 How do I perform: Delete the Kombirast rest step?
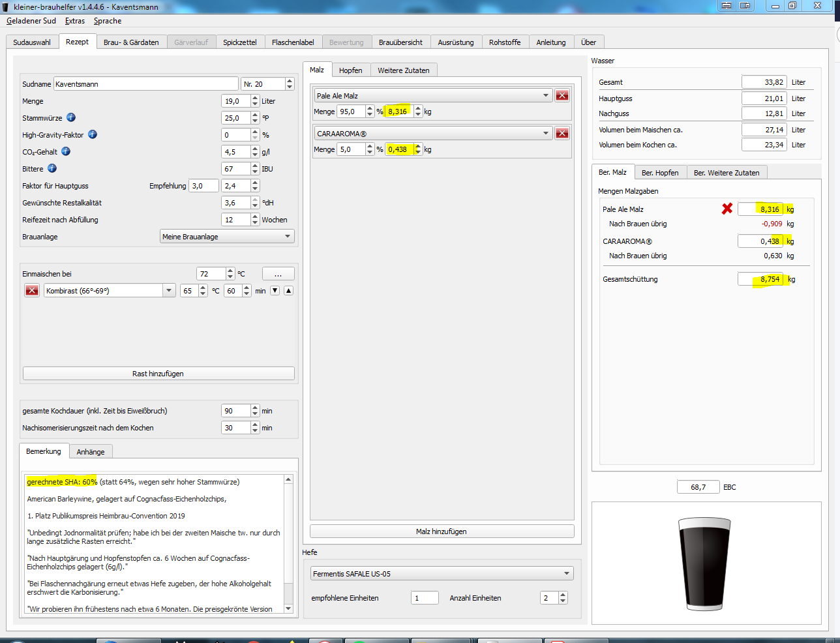point(32,291)
